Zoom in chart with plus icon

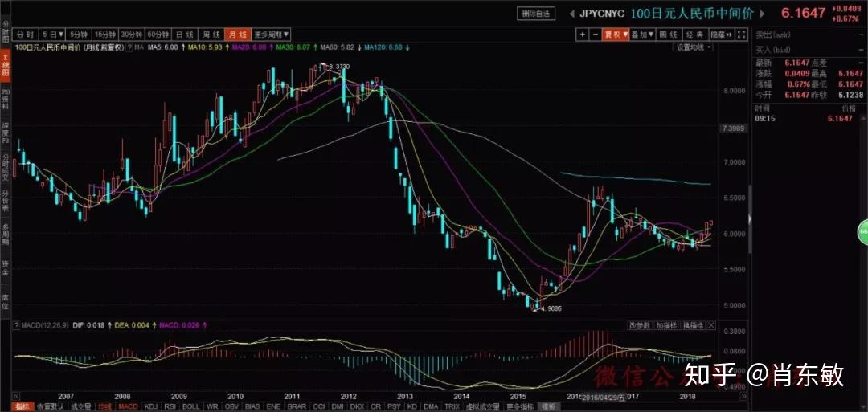[x=583, y=35]
